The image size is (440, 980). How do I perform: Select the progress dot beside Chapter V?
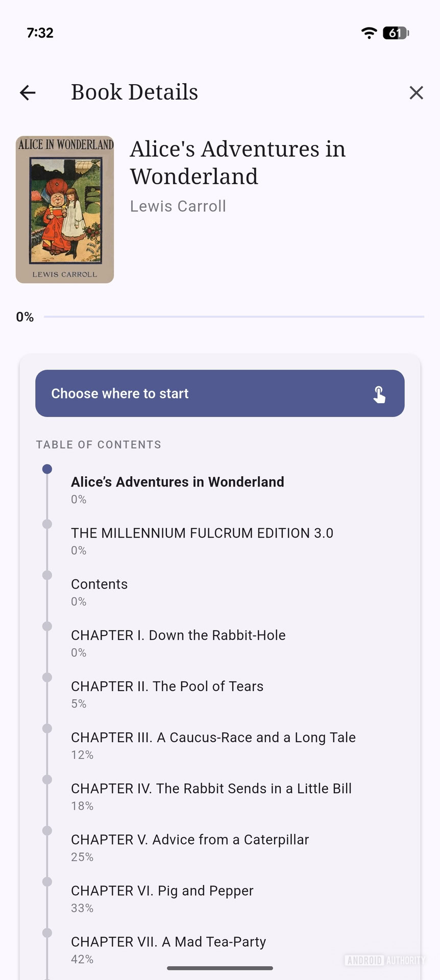click(x=47, y=830)
